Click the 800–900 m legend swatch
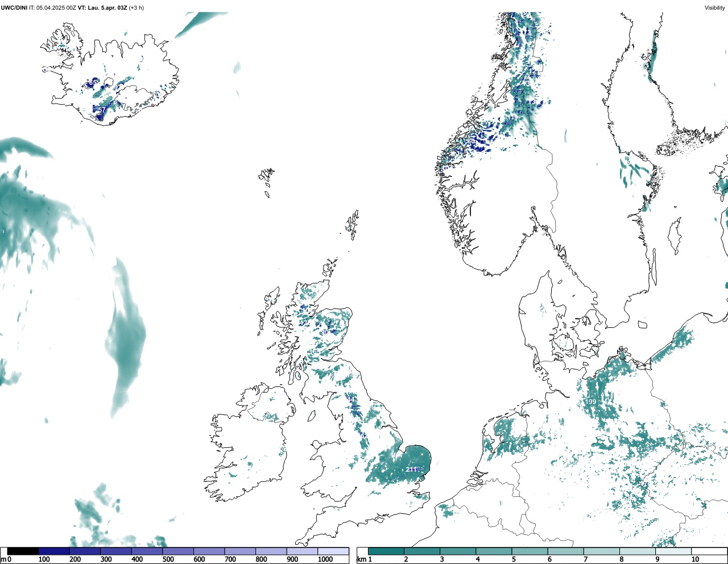 click(x=271, y=551)
